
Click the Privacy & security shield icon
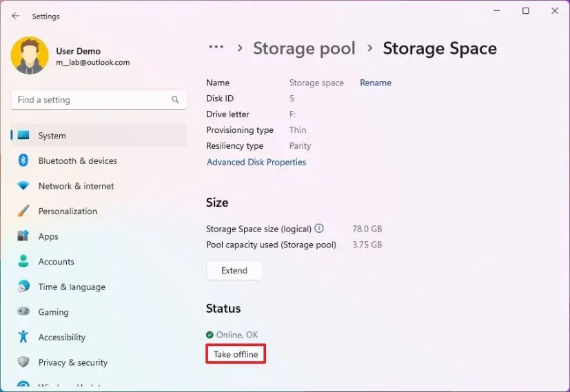23,362
